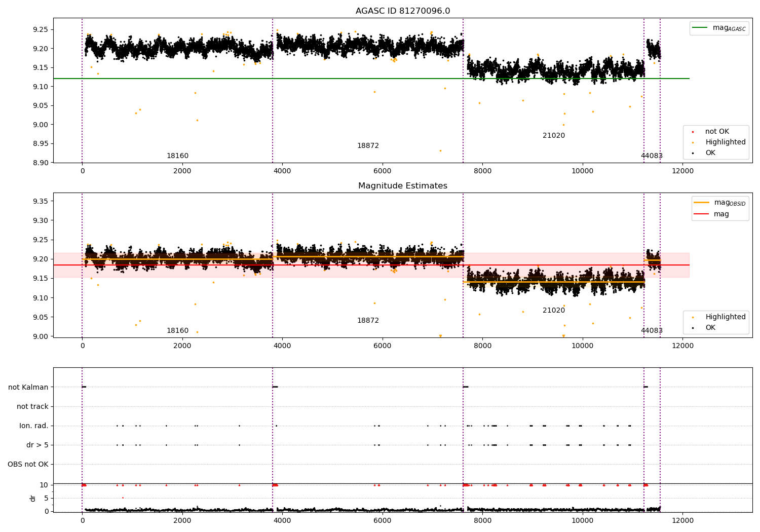Click the 'not Kalman' flag row label
The width and height of the screenshot is (760, 532).
tap(28, 388)
